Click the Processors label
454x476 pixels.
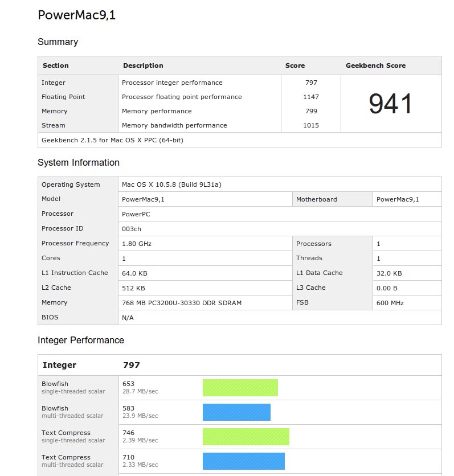(314, 244)
